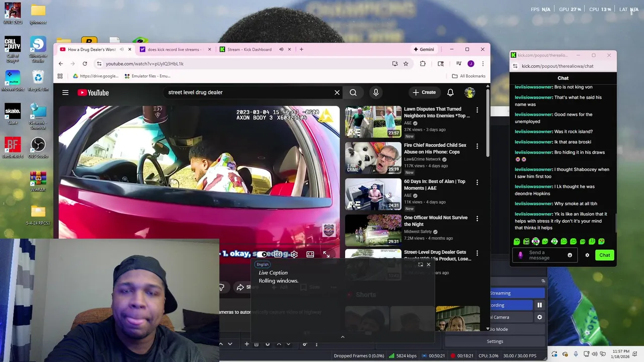Open emoji picker in Kick chat
644x362 pixels.
(x=570, y=255)
